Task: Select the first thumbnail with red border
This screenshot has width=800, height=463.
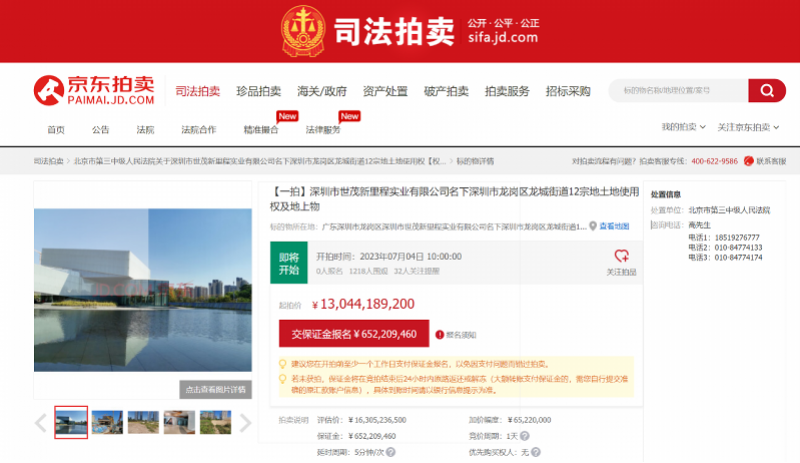Action: 71,422
